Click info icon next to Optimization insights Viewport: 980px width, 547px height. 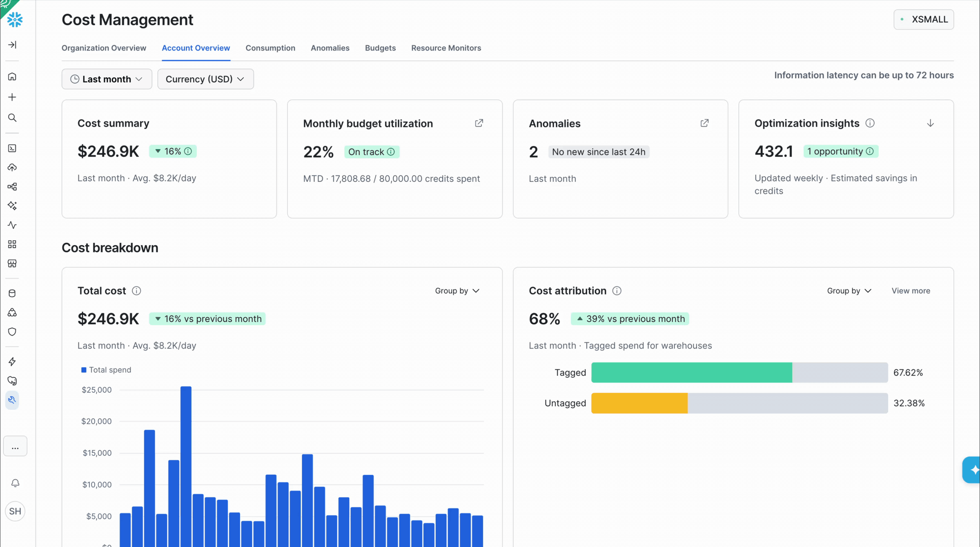870,123
